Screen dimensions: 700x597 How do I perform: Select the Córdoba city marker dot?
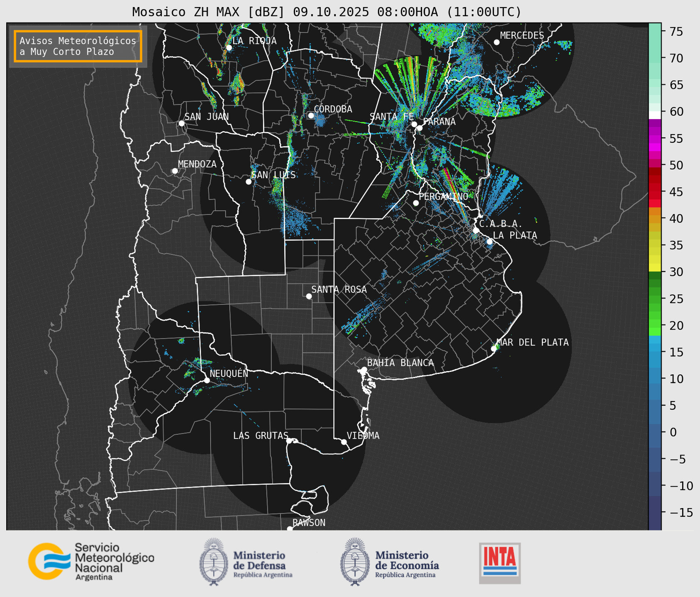click(x=311, y=115)
